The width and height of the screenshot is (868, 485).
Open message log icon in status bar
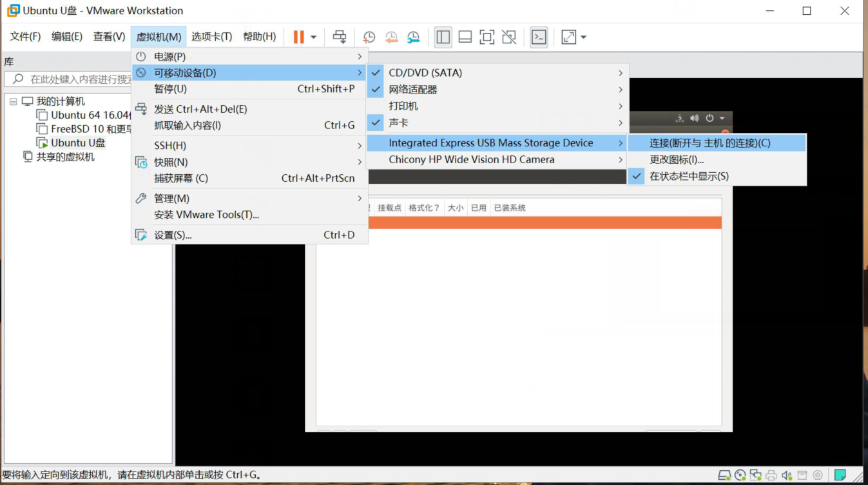click(840, 475)
